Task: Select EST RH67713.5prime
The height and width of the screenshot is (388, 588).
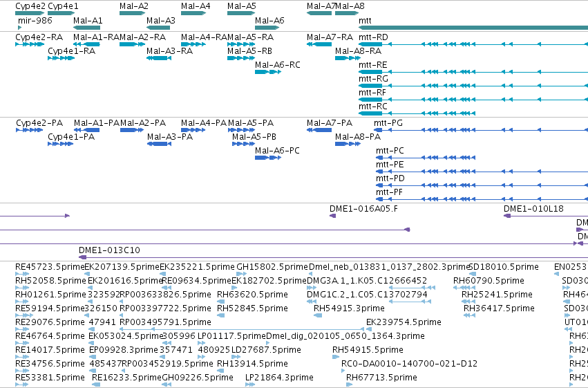Action: (x=349, y=385)
